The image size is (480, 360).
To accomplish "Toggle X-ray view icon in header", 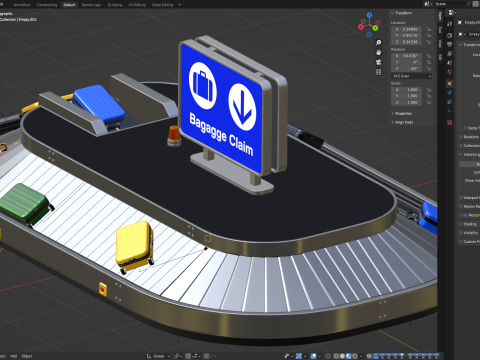I will (x=328, y=356).
